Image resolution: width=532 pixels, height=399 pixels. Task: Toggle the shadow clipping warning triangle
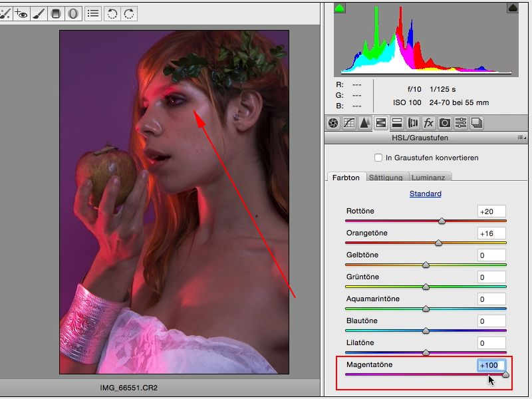pyautogui.click(x=340, y=8)
